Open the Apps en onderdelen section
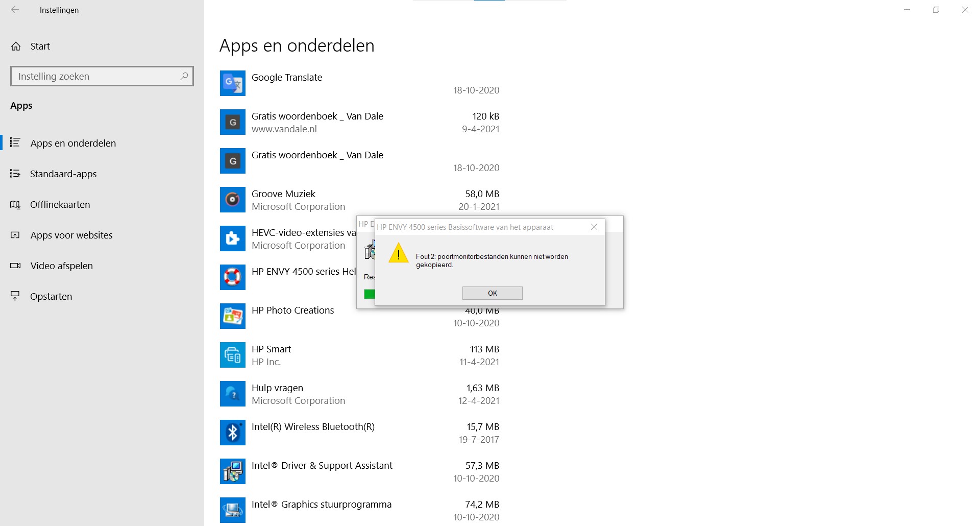 point(102,143)
